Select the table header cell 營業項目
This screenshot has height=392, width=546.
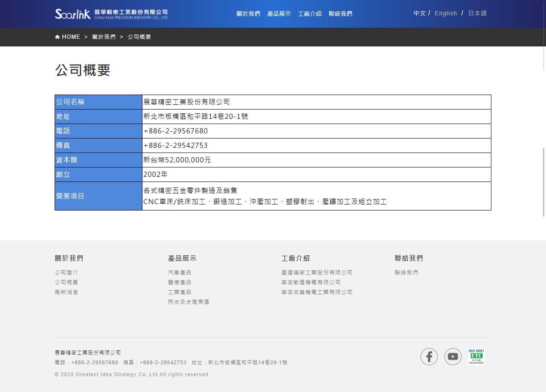pos(99,196)
